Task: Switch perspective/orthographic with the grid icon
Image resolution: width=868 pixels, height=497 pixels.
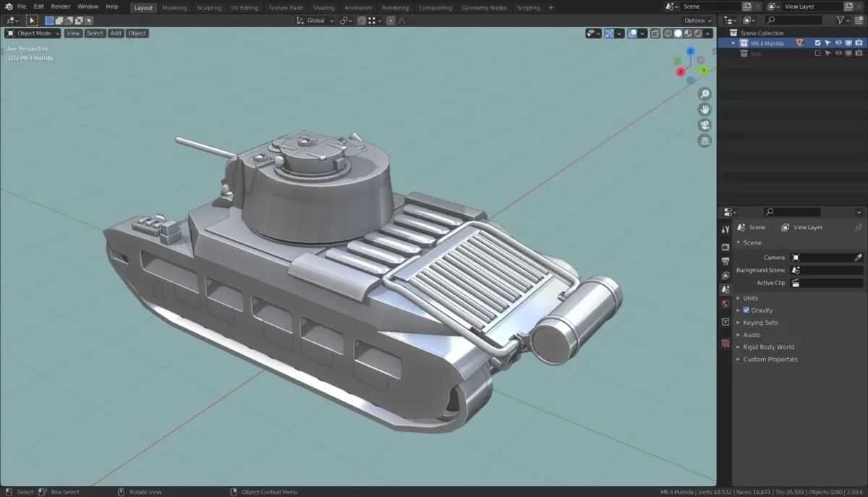Action: pos(705,141)
